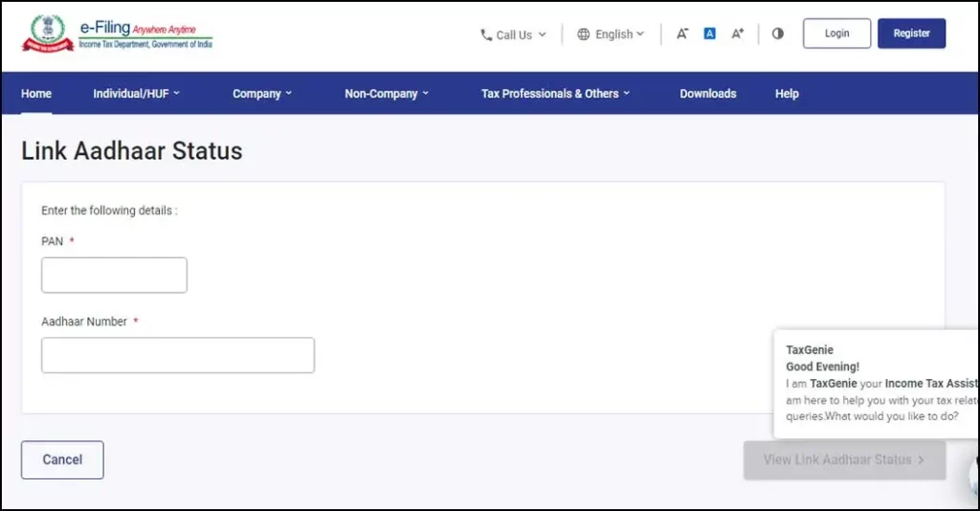
Task: Reset font size with the default A icon
Action: [x=709, y=33]
